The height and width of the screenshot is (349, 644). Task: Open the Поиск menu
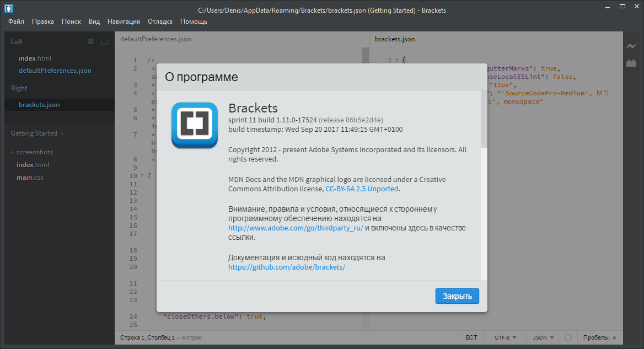pyautogui.click(x=71, y=22)
